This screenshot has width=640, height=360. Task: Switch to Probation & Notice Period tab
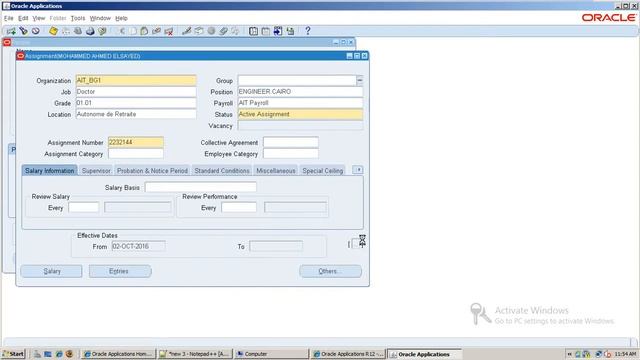[152, 171]
